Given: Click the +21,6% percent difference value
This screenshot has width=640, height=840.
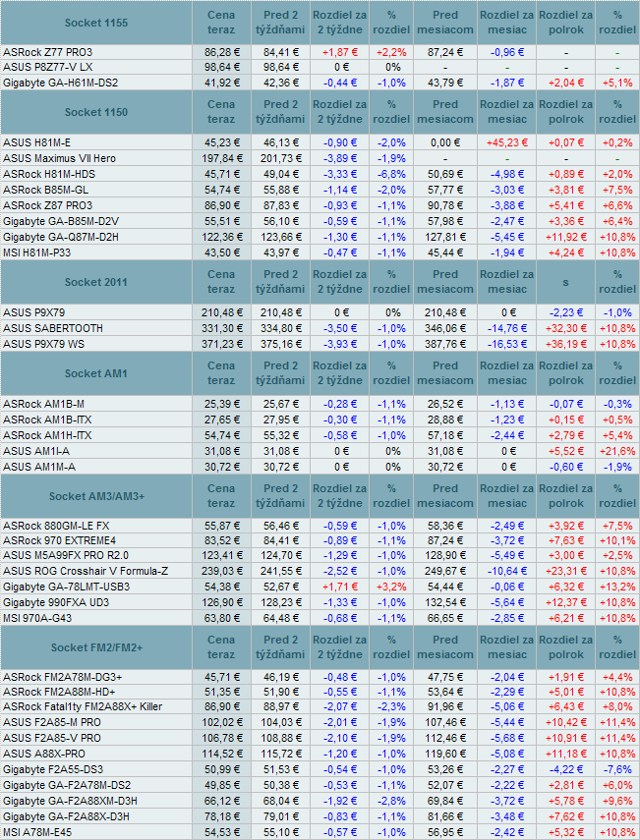Looking at the screenshot, I should coord(617,451).
